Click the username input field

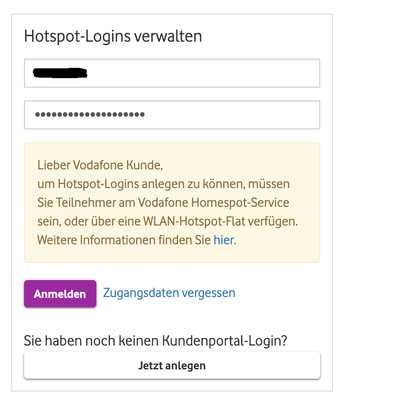(x=172, y=73)
